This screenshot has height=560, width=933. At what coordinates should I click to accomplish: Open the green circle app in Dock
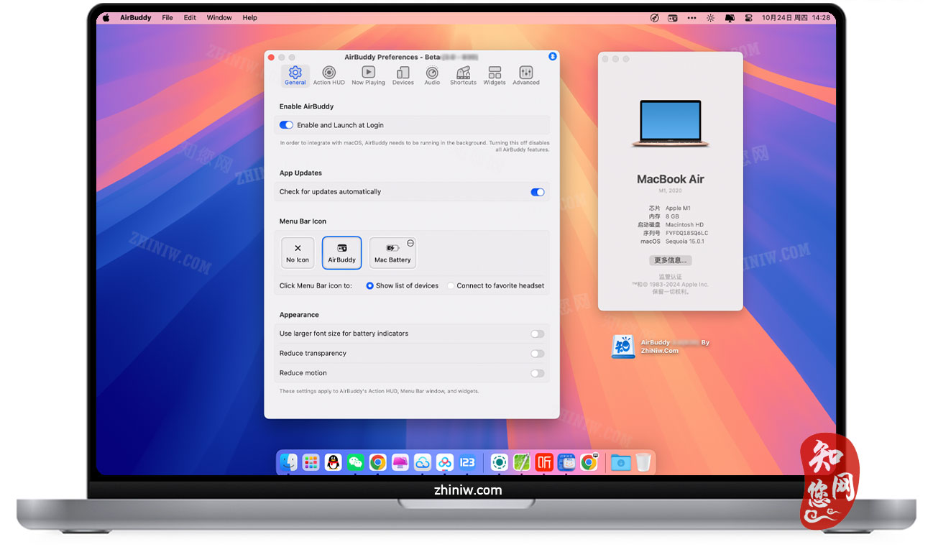(x=500, y=462)
